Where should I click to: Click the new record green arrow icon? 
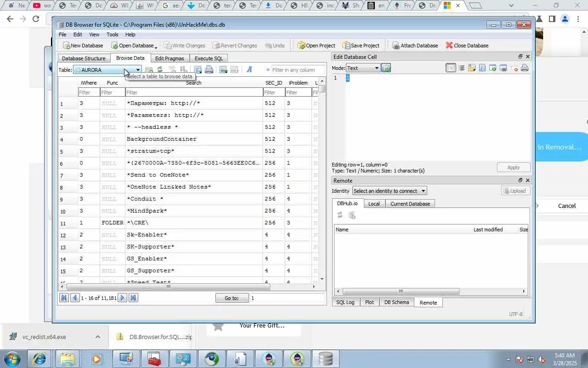click(x=223, y=69)
